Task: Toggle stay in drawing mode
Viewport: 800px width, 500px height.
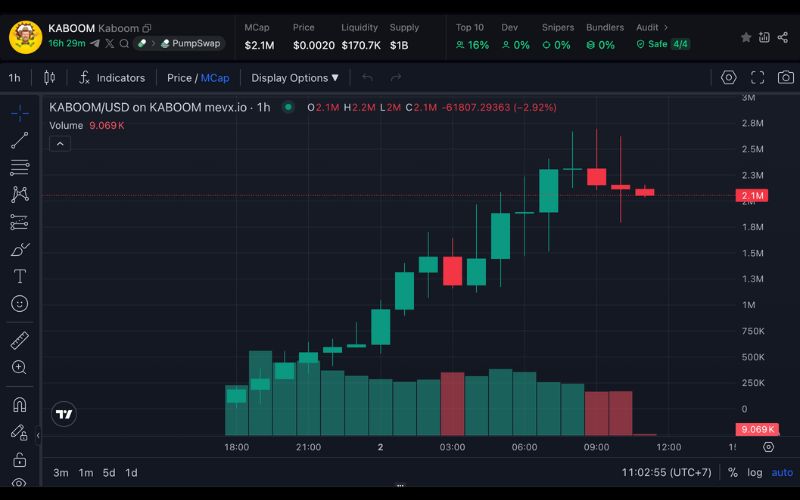Action: pyautogui.click(x=19, y=433)
